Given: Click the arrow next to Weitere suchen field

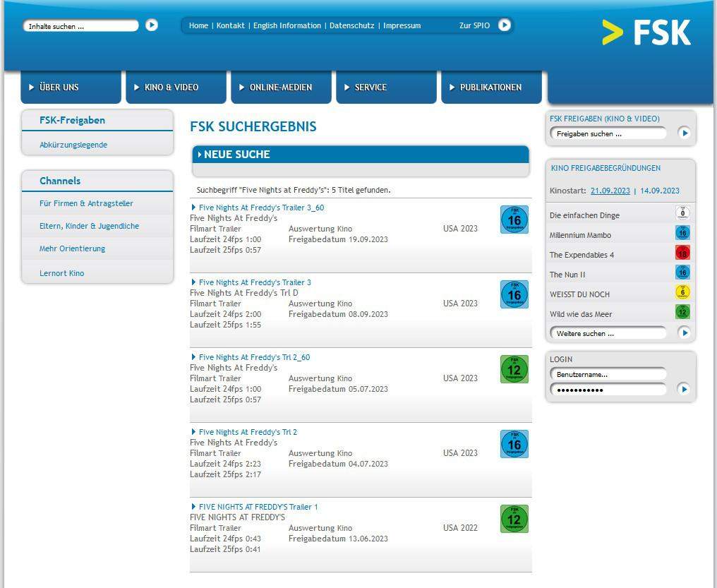Looking at the screenshot, I should [684, 332].
